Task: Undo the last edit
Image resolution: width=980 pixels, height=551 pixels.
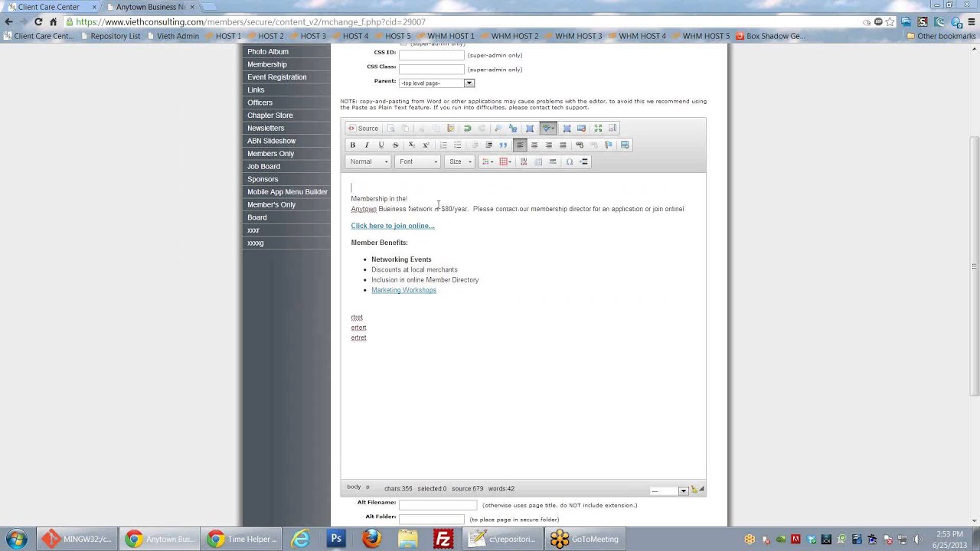Action: click(467, 128)
